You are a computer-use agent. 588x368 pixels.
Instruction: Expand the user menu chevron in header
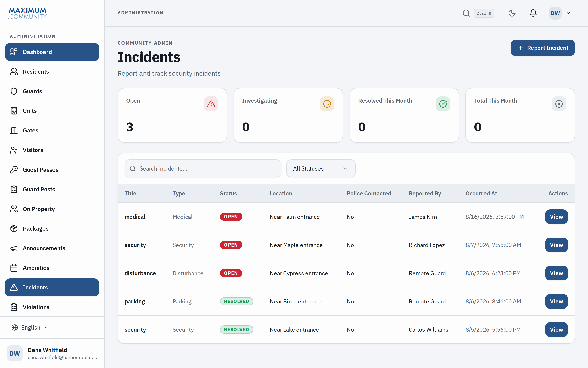click(568, 13)
